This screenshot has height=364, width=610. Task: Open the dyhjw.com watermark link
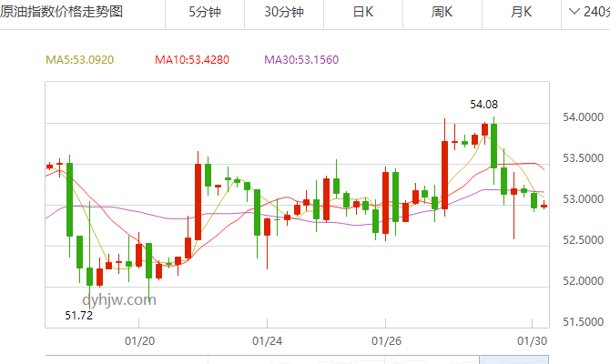(x=118, y=298)
